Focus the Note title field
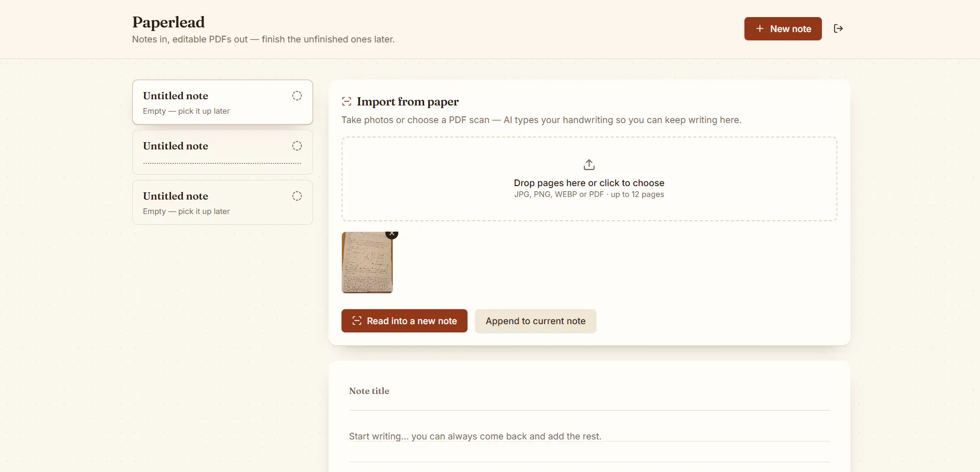Screen dimensions: 980x472 (x=589, y=391)
